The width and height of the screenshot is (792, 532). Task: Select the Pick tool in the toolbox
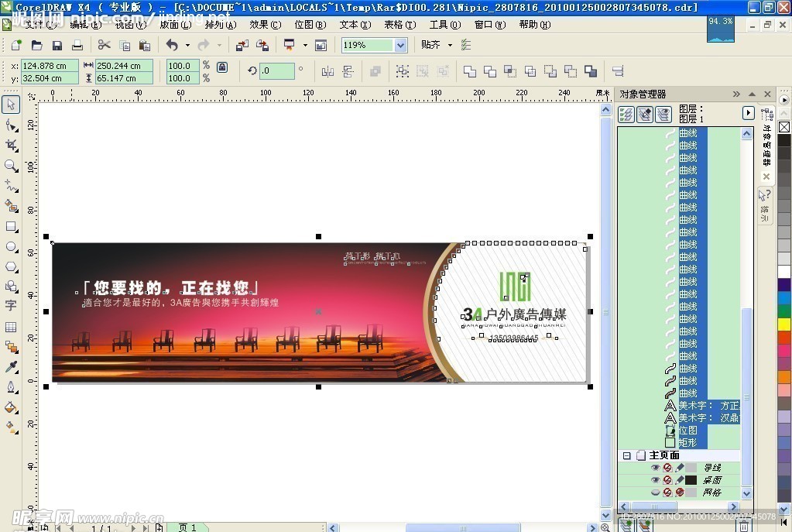point(11,105)
